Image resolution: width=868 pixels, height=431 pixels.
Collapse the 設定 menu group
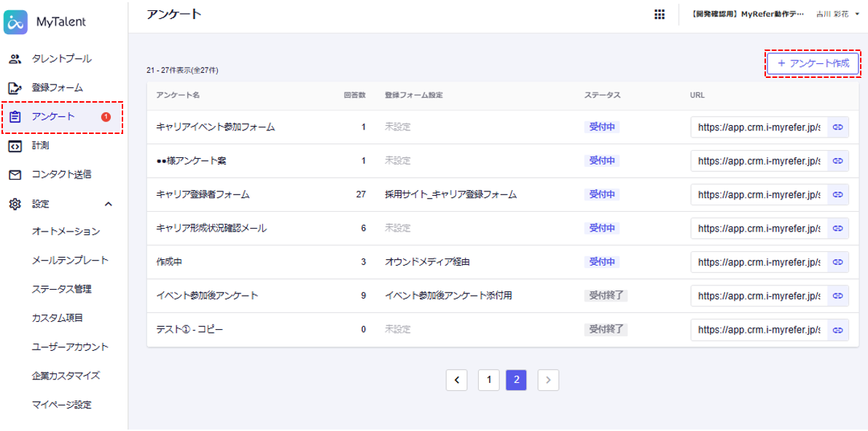point(109,204)
